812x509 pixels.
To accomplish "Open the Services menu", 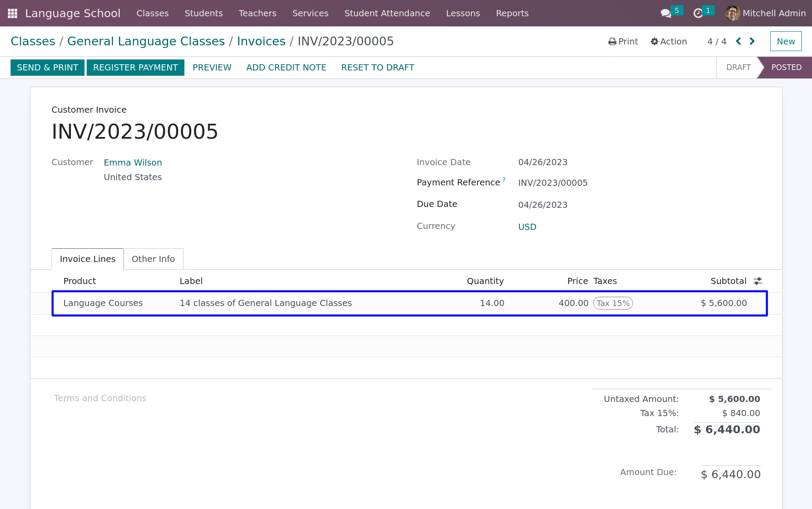I will tap(310, 13).
